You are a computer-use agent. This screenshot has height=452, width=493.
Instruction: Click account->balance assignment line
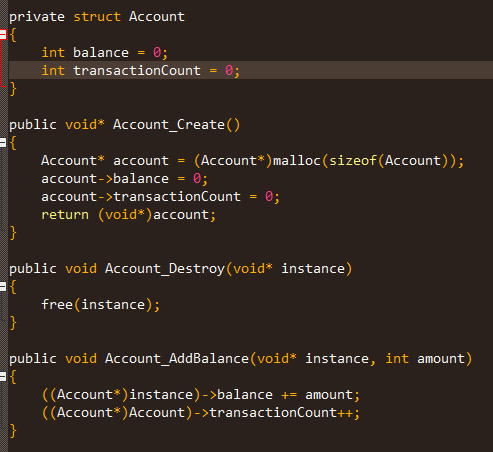tap(125, 179)
